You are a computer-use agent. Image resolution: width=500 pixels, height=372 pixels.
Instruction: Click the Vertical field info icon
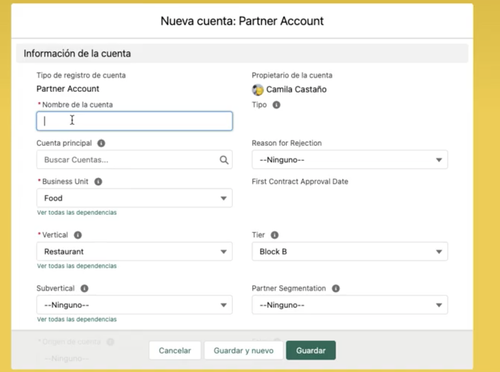point(78,235)
